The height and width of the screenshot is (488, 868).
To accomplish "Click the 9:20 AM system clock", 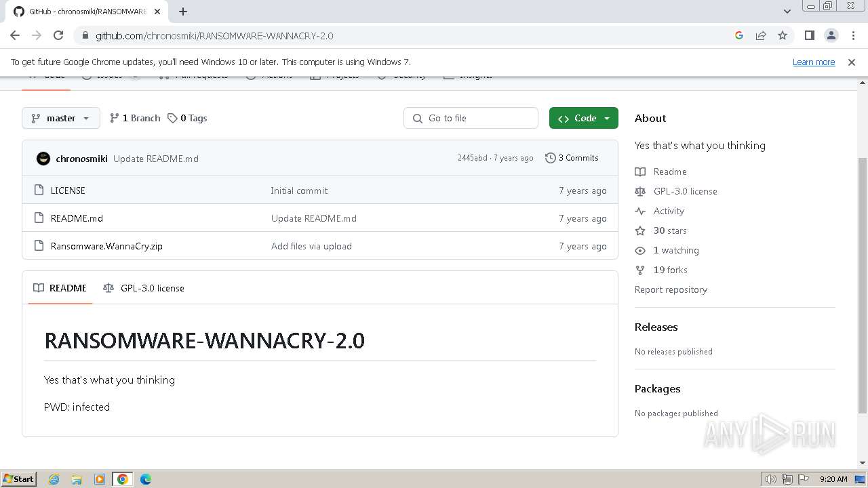I will (833, 479).
